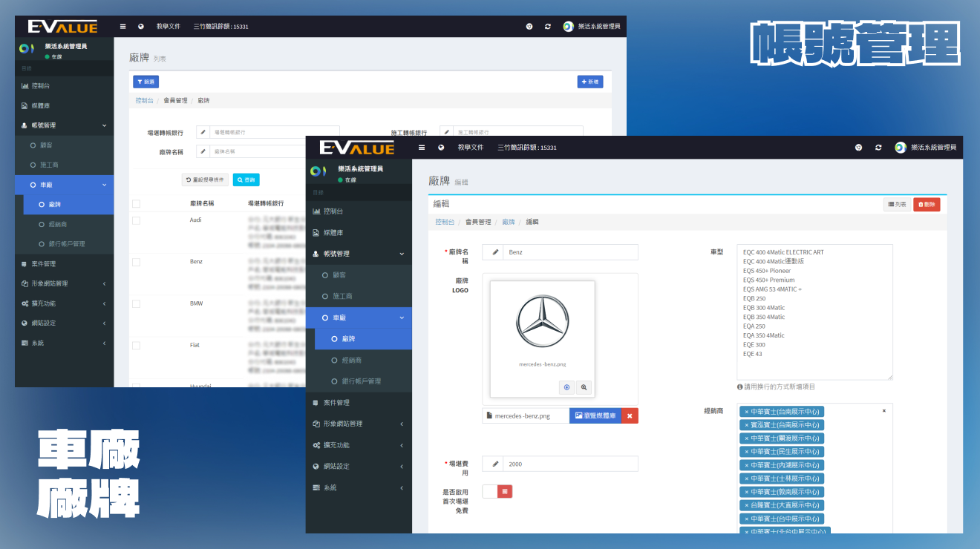The height and width of the screenshot is (549, 980).
Task: Remove the 賓泓賓士(台南展示中心) dealer tag
Action: 746,425
